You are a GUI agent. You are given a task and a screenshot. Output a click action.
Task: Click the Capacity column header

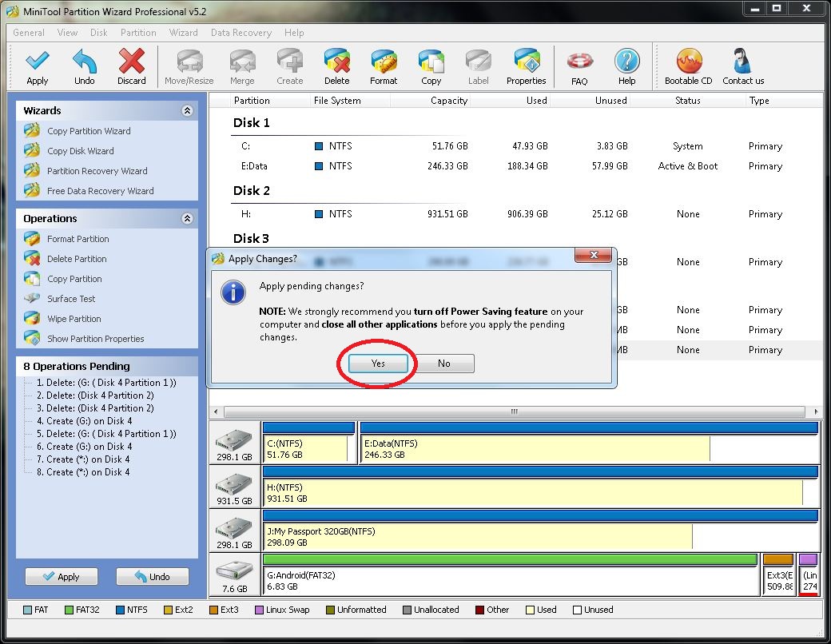tap(449, 101)
